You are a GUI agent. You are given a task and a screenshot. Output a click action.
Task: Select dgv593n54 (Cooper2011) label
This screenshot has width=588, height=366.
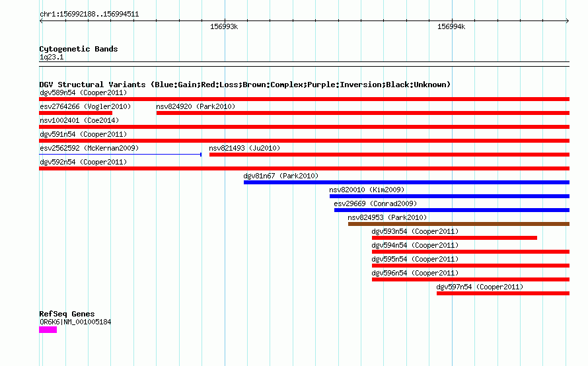pyautogui.click(x=415, y=231)
